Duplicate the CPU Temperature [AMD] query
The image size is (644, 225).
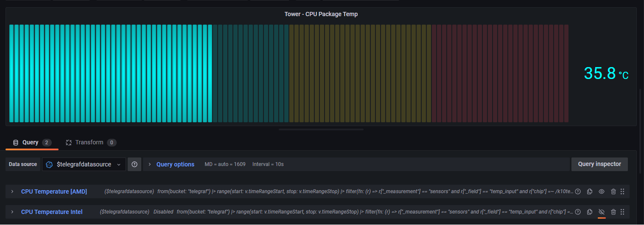pyautogui.click(x=589, y=191)
